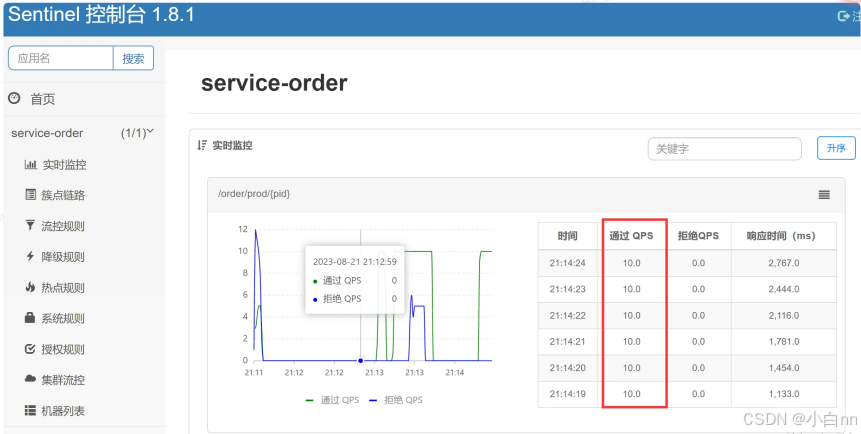Image resolution: width=861 pixels, height=434 pixels.
Task: Click the 集群流控 cloud icon
Action: coord(30,379)
